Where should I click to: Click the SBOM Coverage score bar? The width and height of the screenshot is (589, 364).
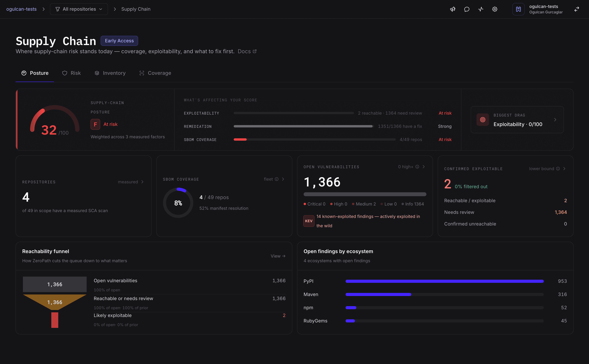(315, 140)
